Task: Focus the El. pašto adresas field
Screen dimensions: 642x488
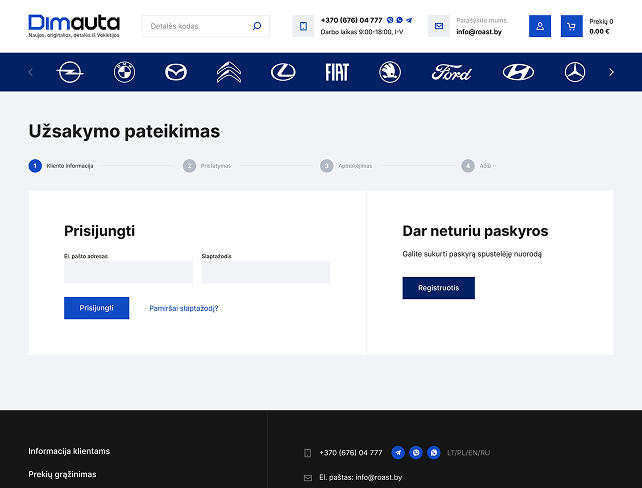Action: click(x=128, y=272)
